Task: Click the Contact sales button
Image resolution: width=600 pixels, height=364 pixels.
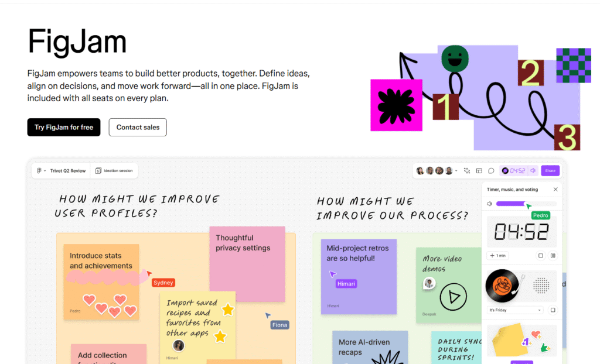Action: point(138,127)
